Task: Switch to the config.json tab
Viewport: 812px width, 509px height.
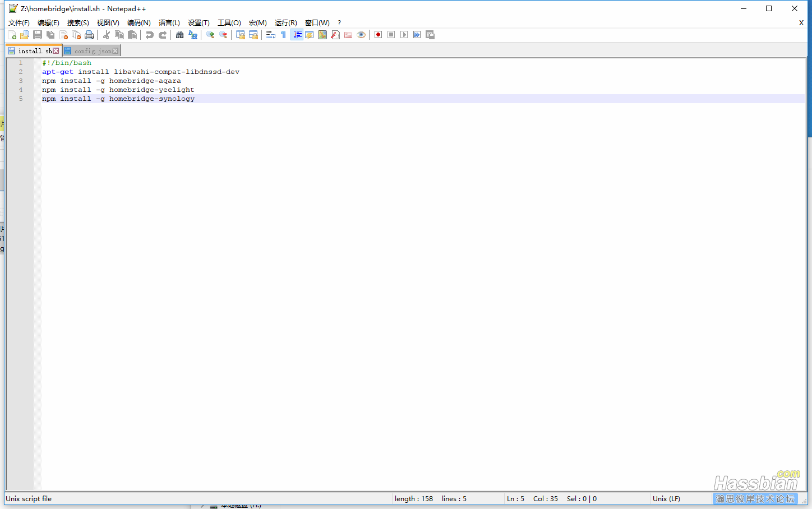Action: (x=92, y=51)
